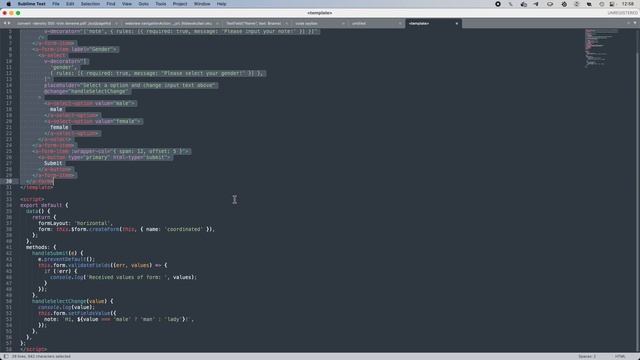Image resolution: width=640 pixels, height=360 pixels.
Task: Click the closing </template> tag line
Action: click(x=37, y=187)
